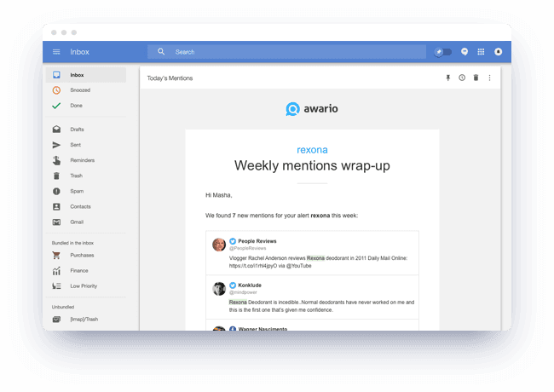Open Reminders in the sidebar
Screen dimensions: 554x392
(x=83, y=160)
